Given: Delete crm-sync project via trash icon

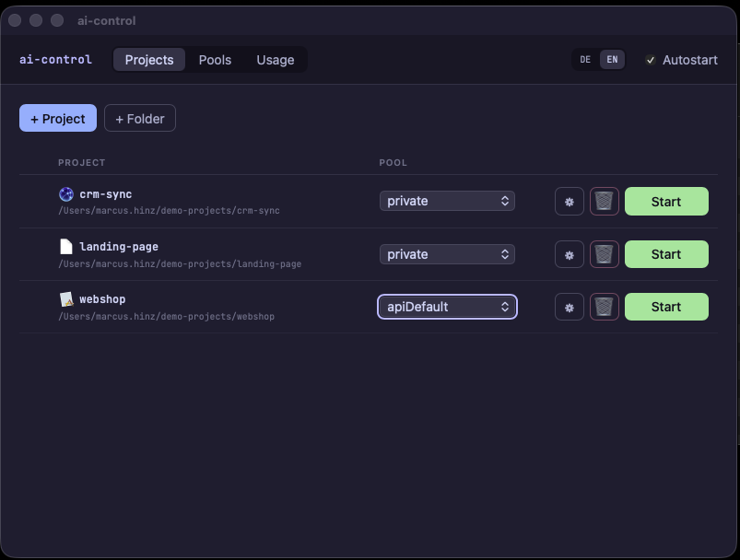Looking at the screenshot, I should pyautogui.click(x=605, y=202).
